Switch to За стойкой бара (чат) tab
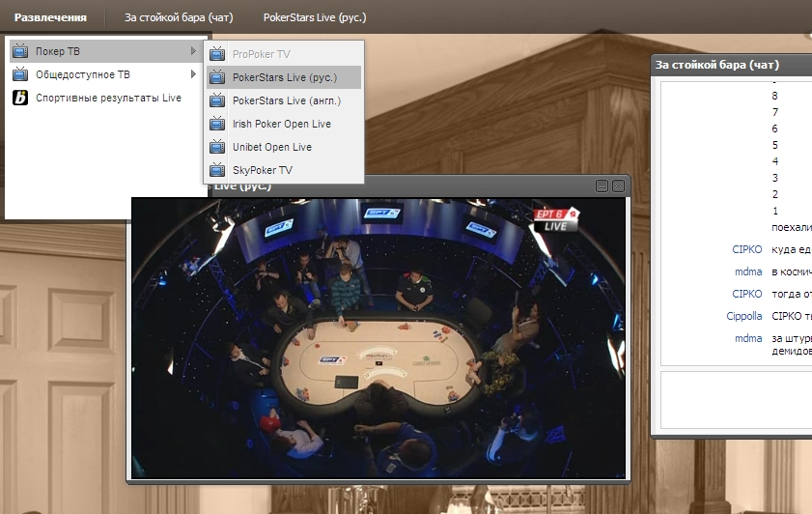812x514 pixels. (179, 17)
